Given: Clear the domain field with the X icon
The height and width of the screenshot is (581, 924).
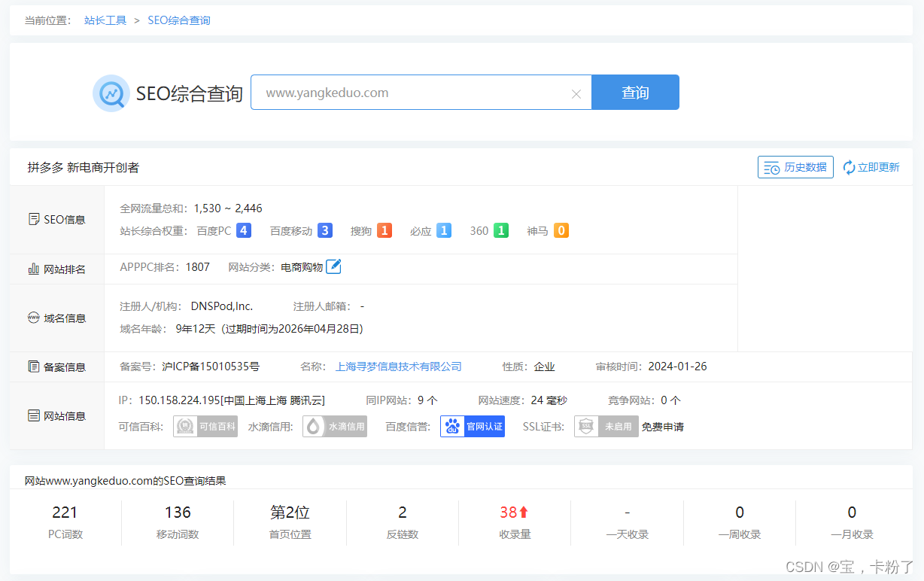Looking at the screenshot, I should (x=576, y=94).
